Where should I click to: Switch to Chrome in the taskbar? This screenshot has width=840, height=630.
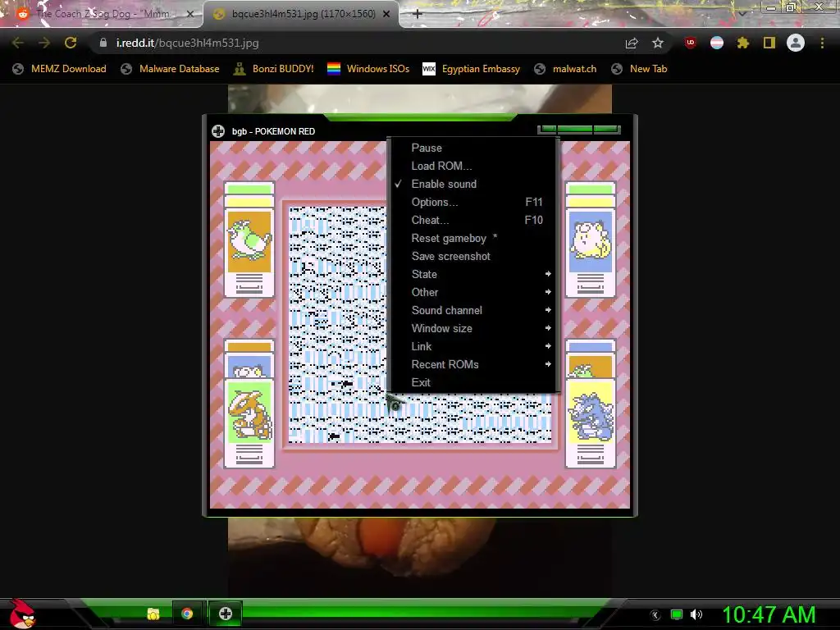pyautogui.click(x=187, y=614)
